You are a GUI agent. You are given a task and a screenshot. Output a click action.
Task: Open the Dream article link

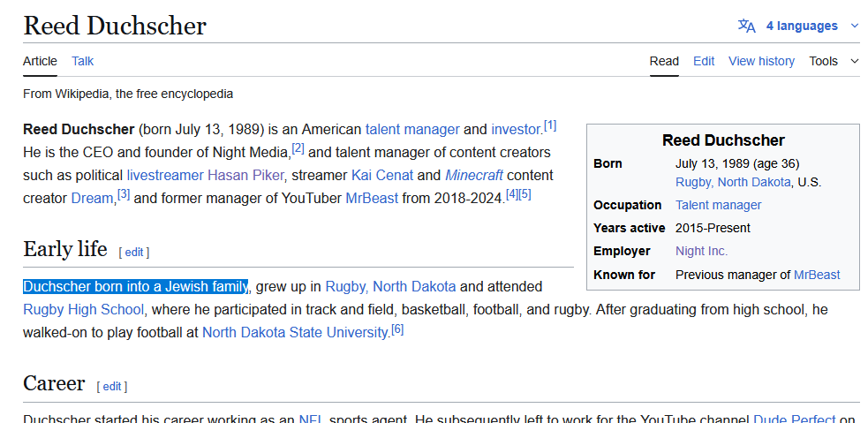click(x=92, y=198)
